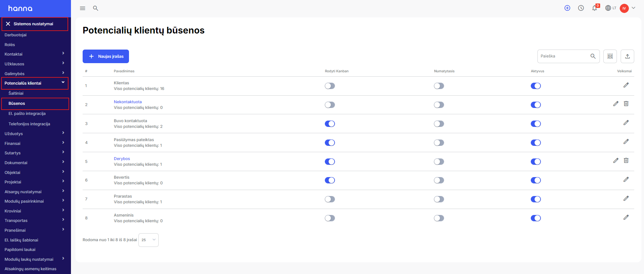
Task: Expand Sutartys in sidebar
Action: pyautogui.click(x=63, y=152)
